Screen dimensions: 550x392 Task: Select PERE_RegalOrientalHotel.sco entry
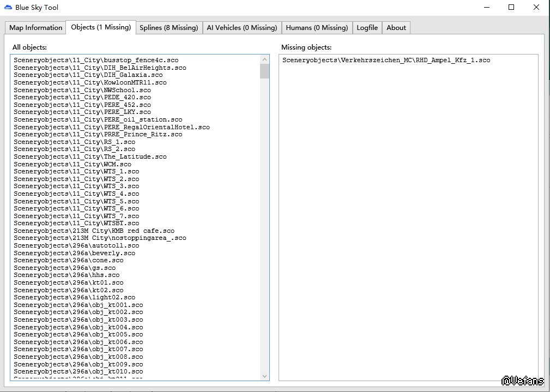click(112, 127)
